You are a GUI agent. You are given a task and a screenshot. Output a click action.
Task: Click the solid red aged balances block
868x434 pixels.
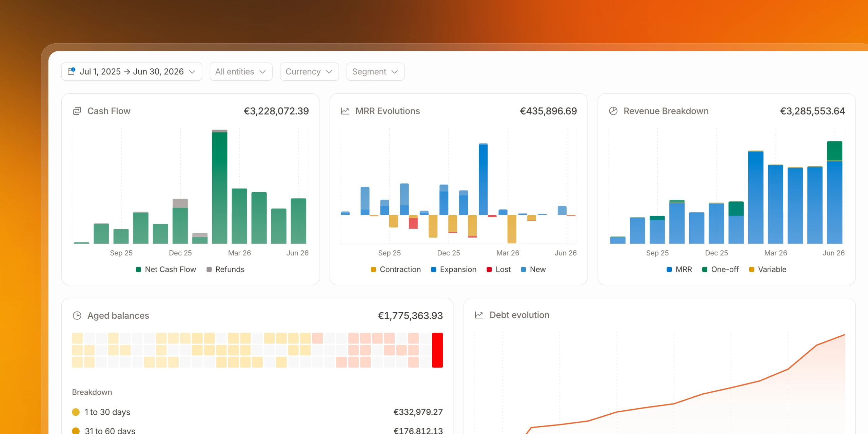(x=437, y=350)
